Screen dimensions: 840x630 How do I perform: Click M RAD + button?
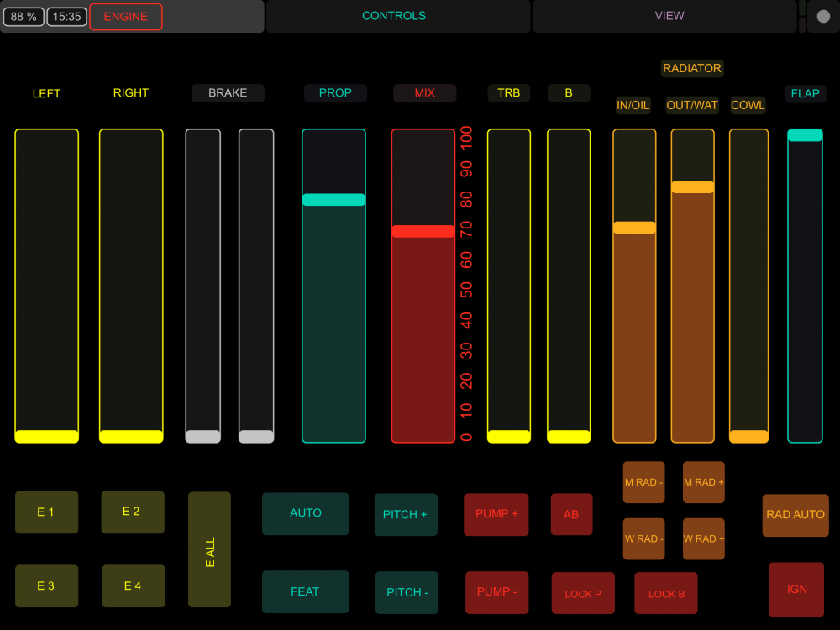click(x=703, y=482)
